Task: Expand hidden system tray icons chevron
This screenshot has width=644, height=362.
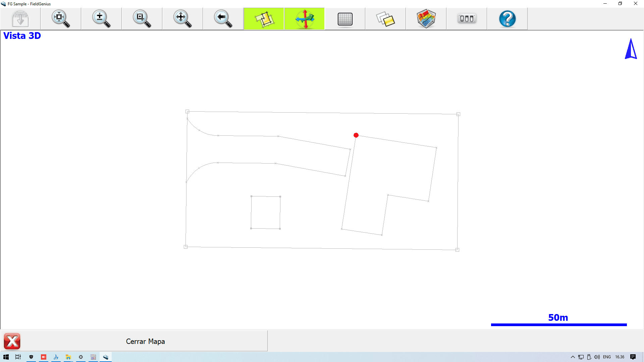Action: (x=573, y=357)
